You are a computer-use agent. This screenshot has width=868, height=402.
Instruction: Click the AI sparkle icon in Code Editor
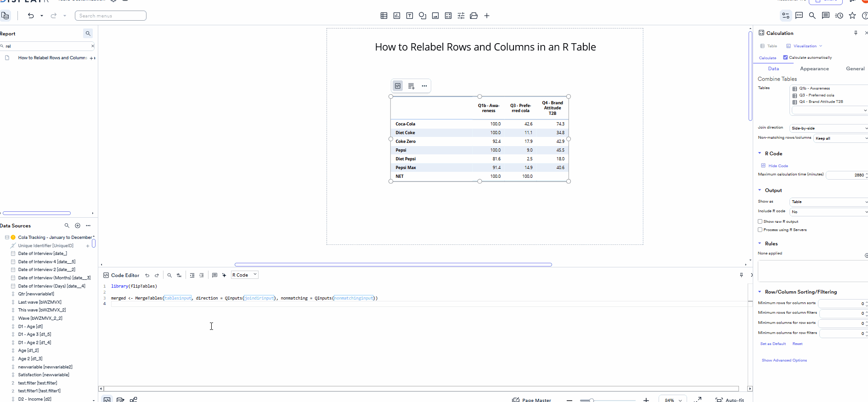[x=224, y=275]
